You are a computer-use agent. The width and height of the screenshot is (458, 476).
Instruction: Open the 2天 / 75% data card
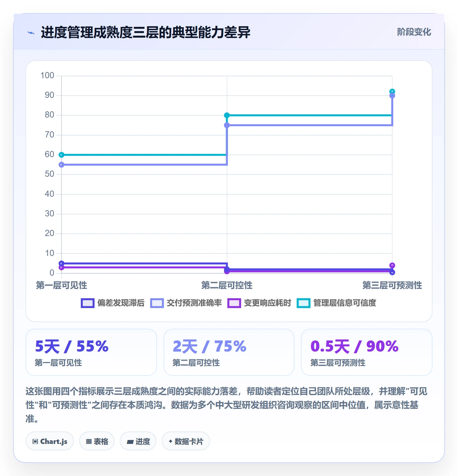[x=229, y=352]
